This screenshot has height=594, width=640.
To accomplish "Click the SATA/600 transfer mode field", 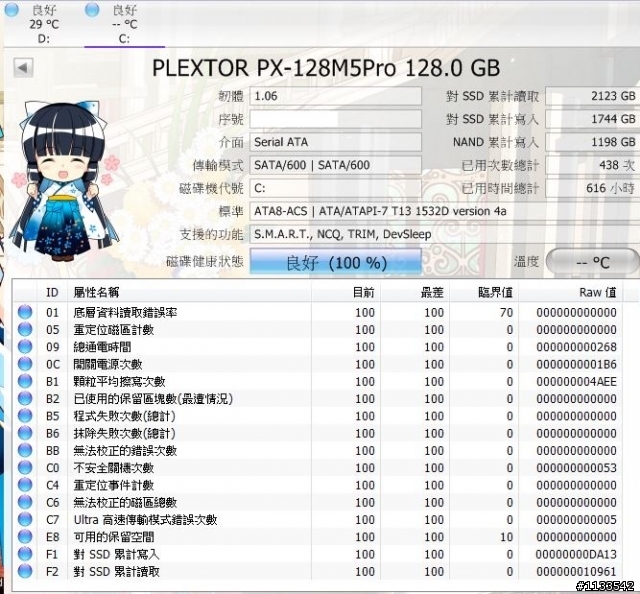I will click(336, 165).
